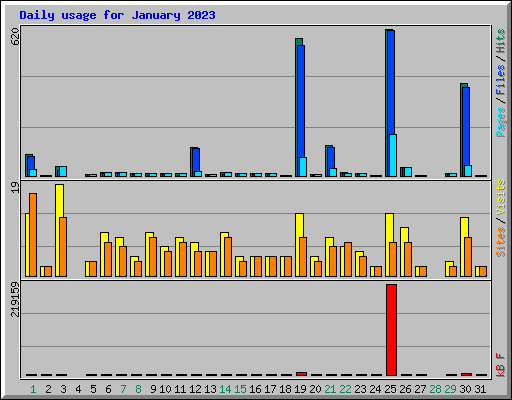Click the day label 25
The width and height of the screenshot is (512, 400).
390,389
